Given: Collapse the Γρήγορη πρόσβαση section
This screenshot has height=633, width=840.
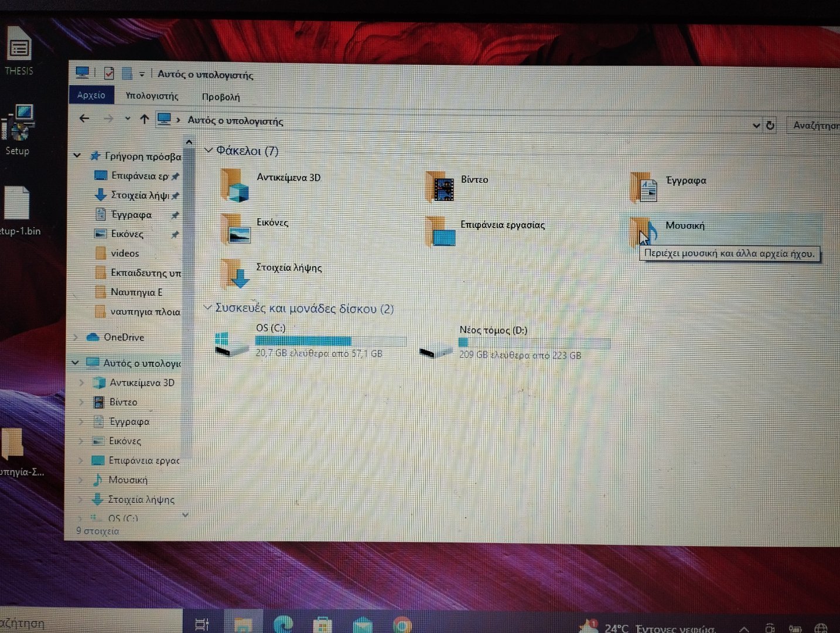Looking at the screenshot, I should 77,155.
